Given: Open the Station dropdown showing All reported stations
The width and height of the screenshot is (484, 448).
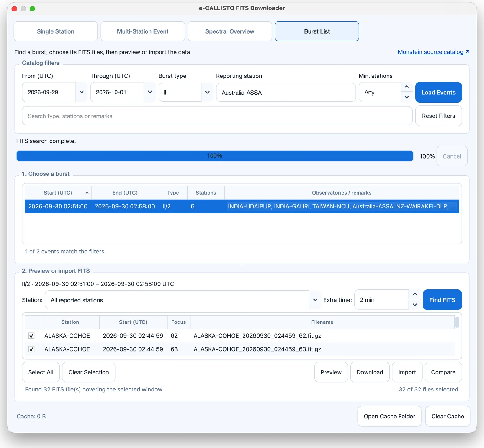Looking at the screenshot, I should [183, 300].
